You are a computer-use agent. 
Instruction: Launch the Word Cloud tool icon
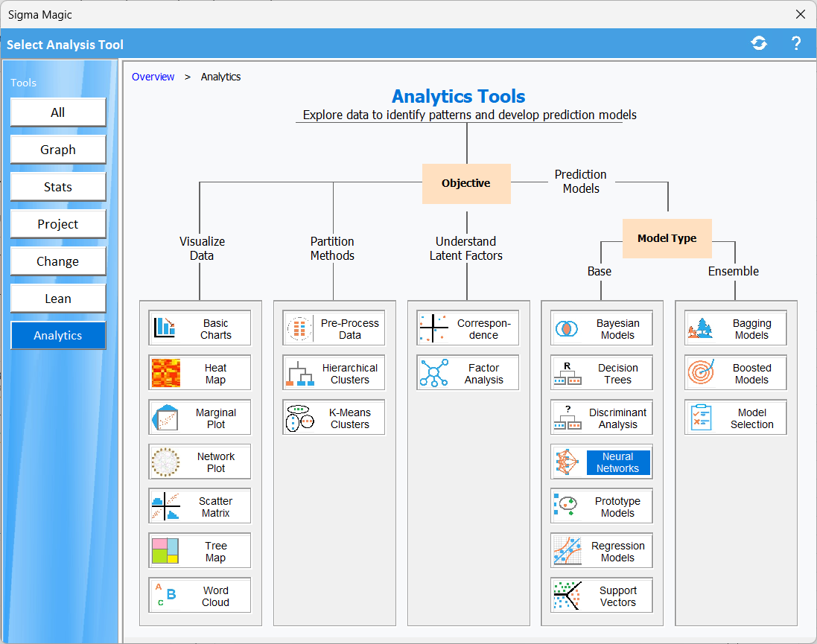[x=166, y=596]
